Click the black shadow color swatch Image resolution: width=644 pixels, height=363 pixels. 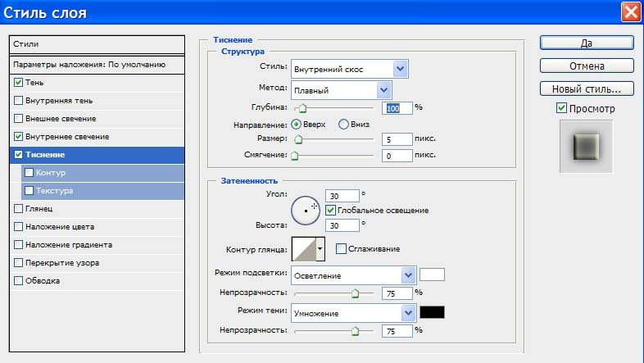point(432,312)
